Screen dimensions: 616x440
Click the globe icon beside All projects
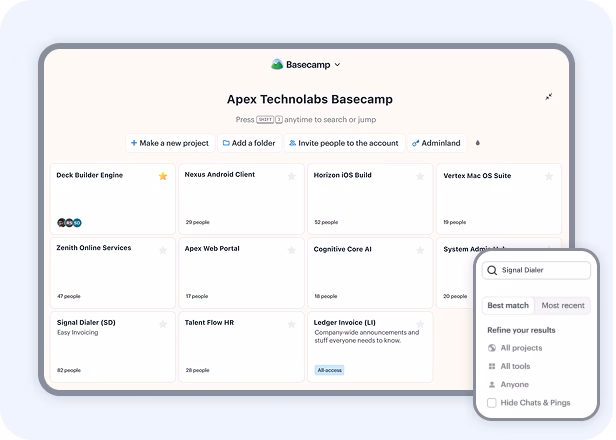click(491, 348)
